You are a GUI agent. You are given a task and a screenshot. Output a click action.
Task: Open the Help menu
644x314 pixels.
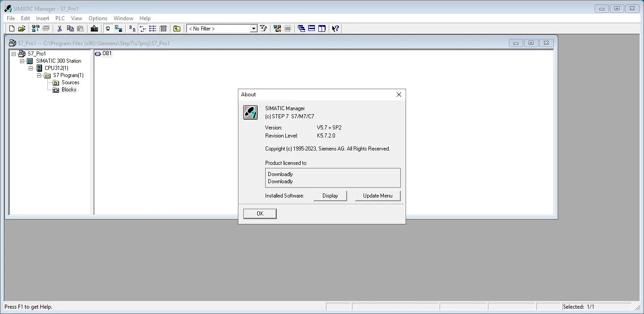point(145,18)
